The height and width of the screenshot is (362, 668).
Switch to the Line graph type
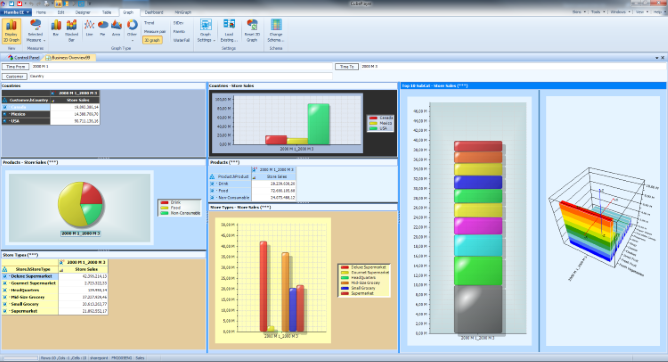[x=89, y=29]
